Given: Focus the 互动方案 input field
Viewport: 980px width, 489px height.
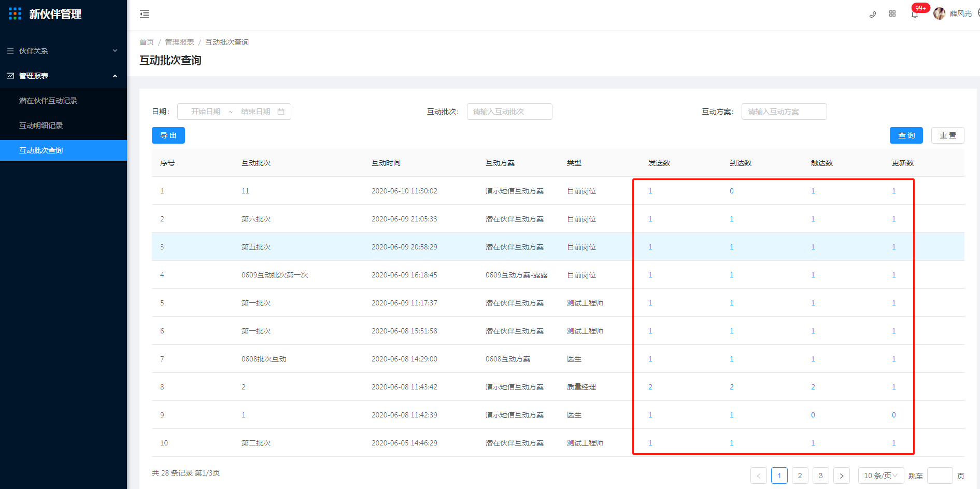Looking at the screenshot, I should pos(784,111).
